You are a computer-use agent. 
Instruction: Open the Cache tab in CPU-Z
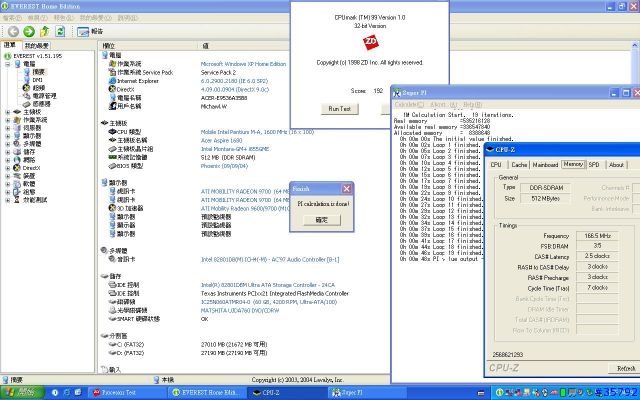point(519,165)
